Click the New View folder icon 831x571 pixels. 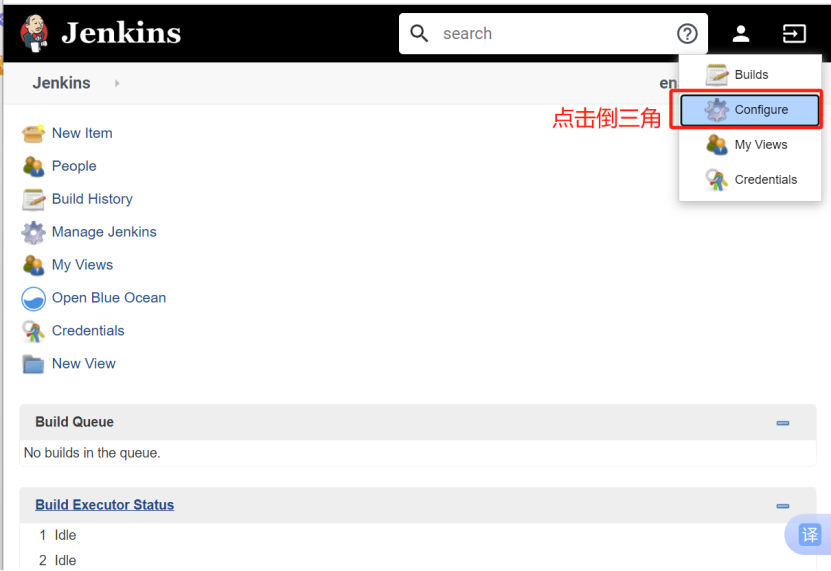click(33, 364)
